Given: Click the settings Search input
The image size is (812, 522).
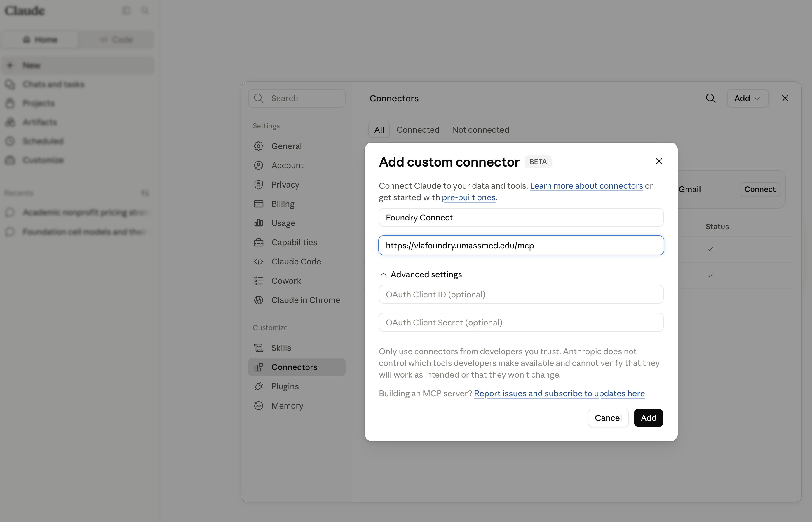Looking at the screenshot, I should [297, 98].
